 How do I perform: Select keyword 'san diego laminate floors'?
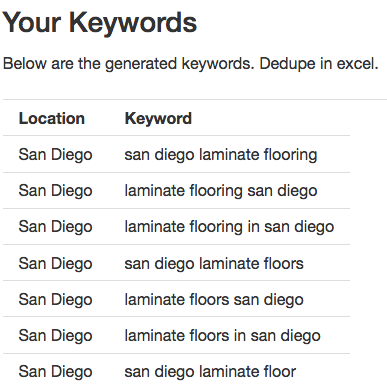(214, 263)
